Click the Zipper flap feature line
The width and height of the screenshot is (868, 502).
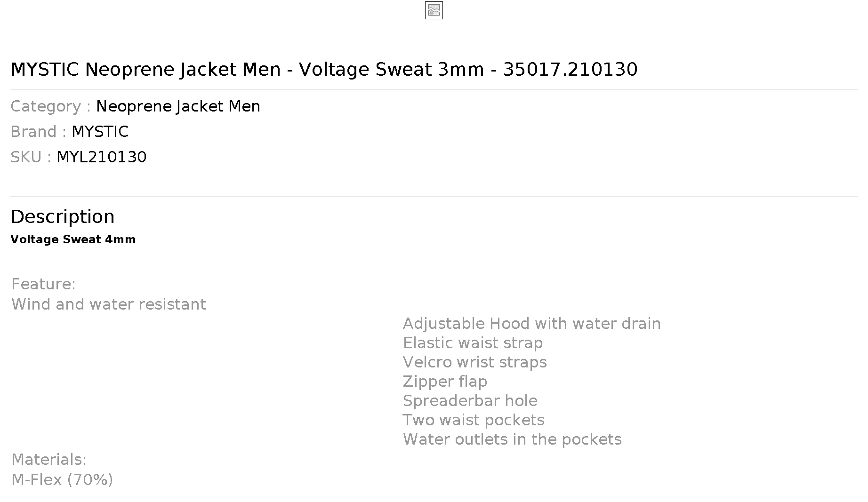point(445,382)
